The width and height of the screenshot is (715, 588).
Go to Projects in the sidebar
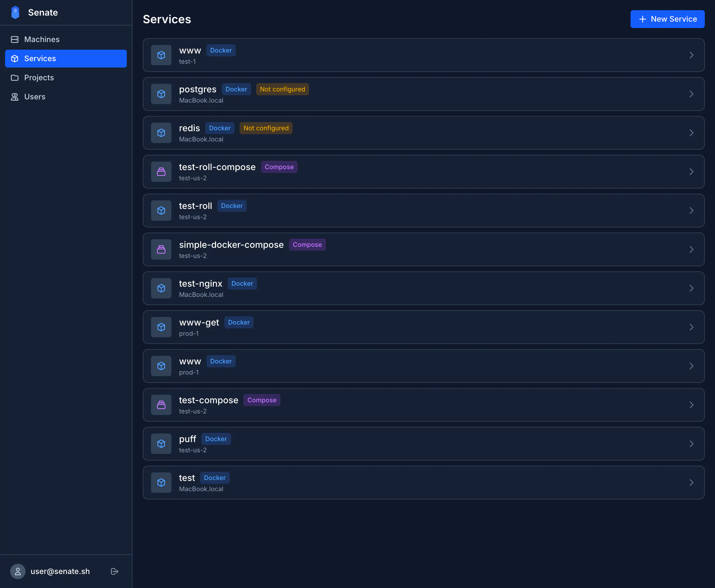click(x=66, y=78)
